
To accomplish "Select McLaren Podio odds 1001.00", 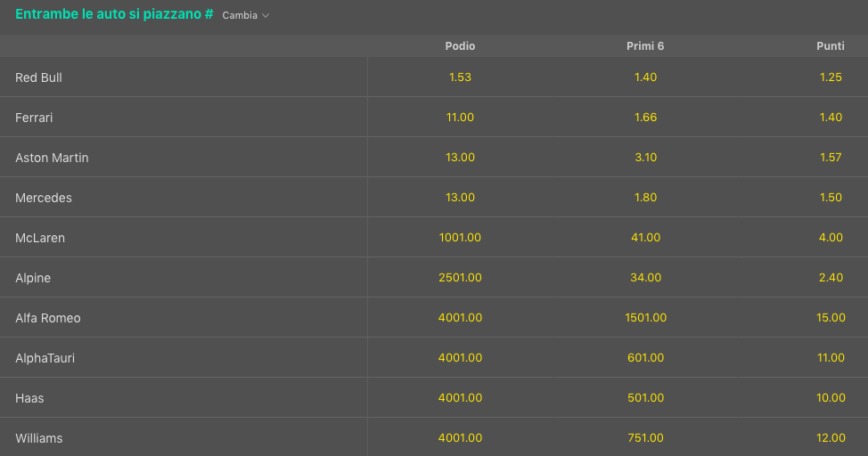I will [460, 238].
